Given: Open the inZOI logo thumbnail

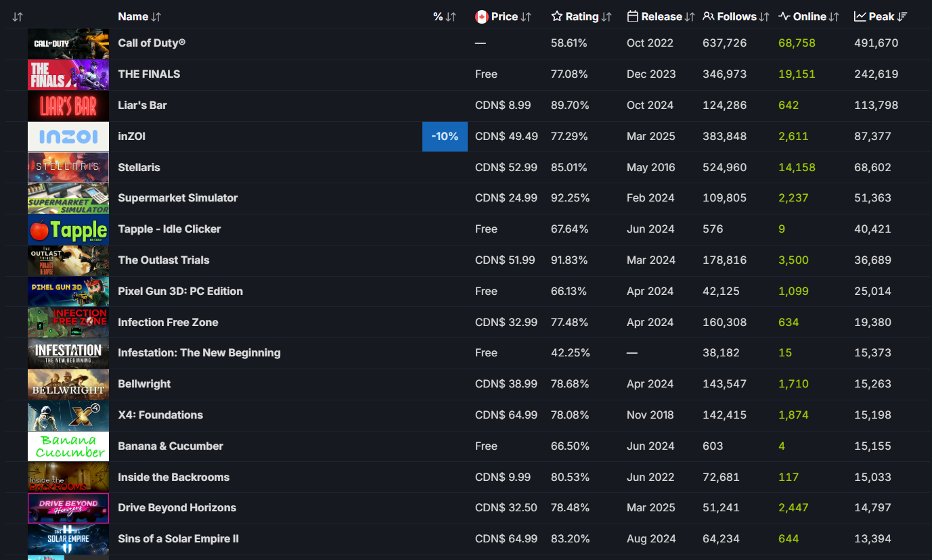Looking at the screenshot, I should coord(68,137).
